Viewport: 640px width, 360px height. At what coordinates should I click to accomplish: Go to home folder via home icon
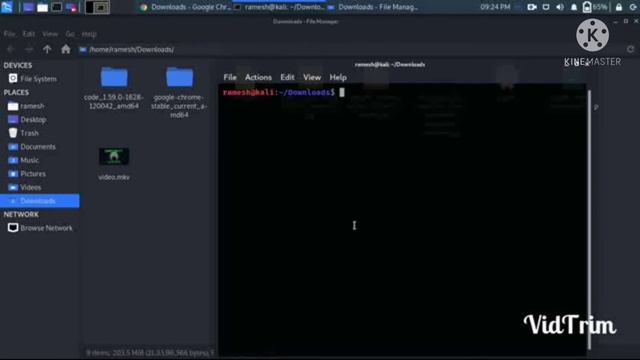(x=66, y=49)
